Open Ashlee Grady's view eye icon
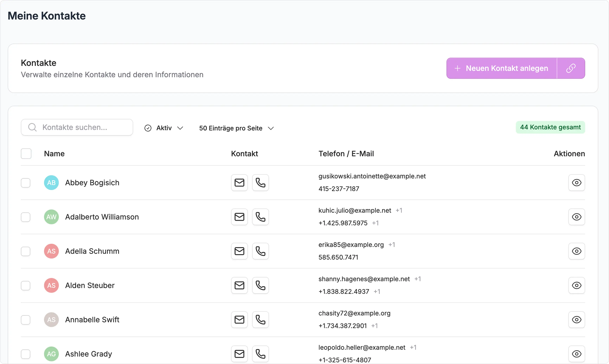 [x=576, y=354]
